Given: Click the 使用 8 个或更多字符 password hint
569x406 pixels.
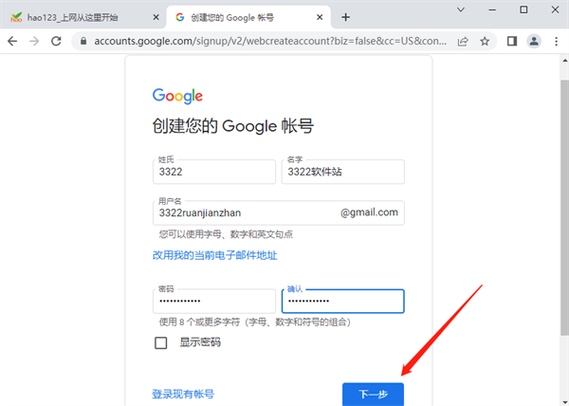Looking at the screenshot, I should [x=255, y=322].
